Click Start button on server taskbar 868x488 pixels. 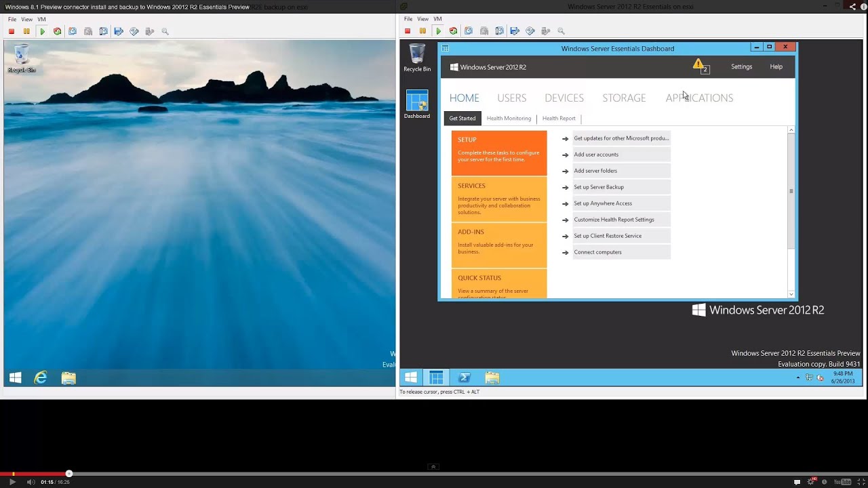411,378
